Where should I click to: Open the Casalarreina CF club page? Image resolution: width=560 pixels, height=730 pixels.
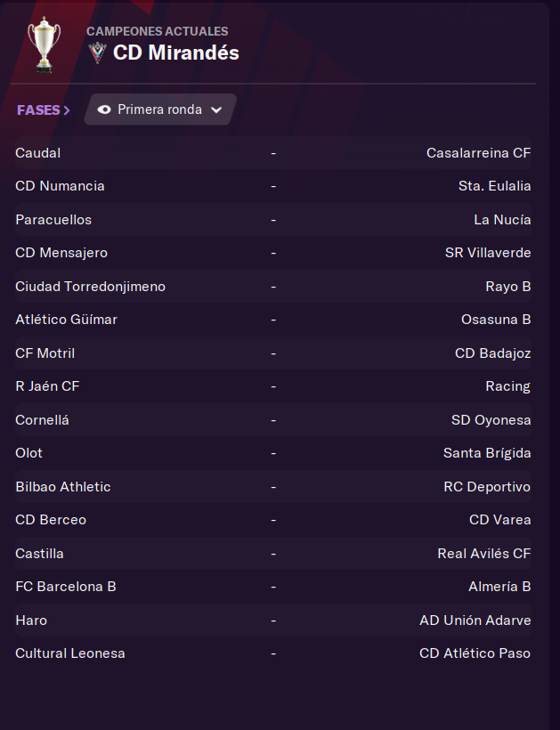(x=478, y=153)
